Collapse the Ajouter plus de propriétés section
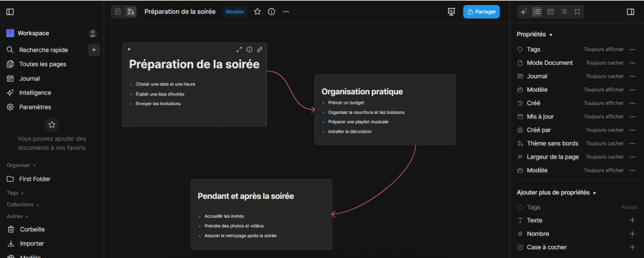The width and height of the screenshot is (644, 258). 594,193
